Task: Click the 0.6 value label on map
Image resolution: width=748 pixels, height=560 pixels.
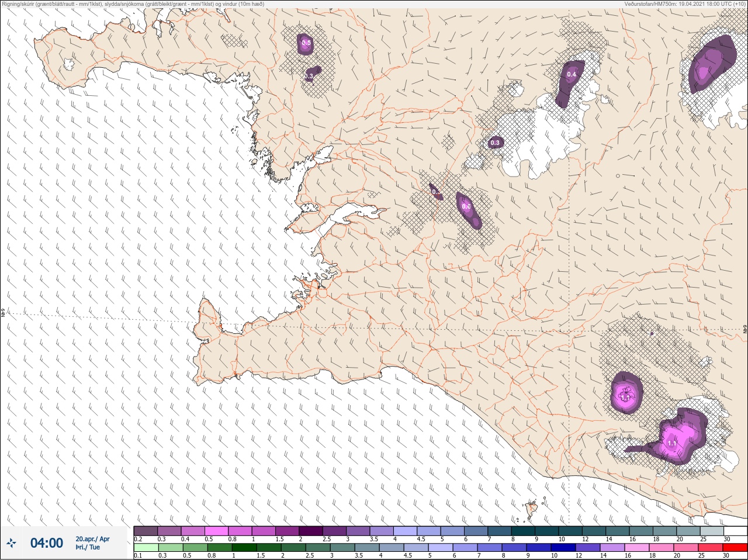Action: [x=466, y=206]
